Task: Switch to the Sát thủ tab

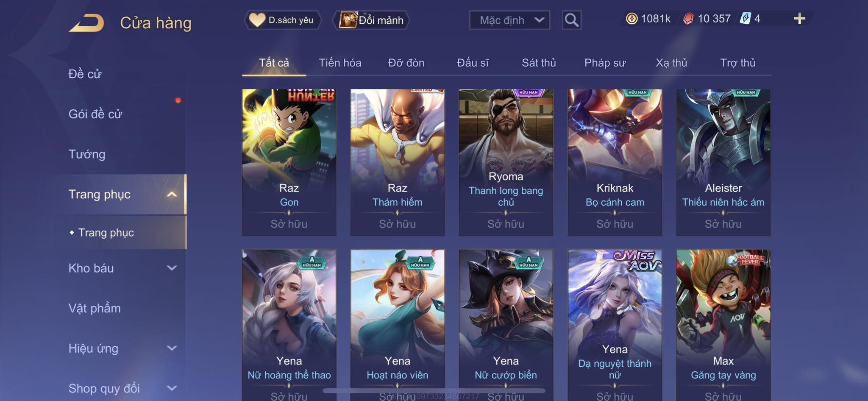Action: point(539,63)
